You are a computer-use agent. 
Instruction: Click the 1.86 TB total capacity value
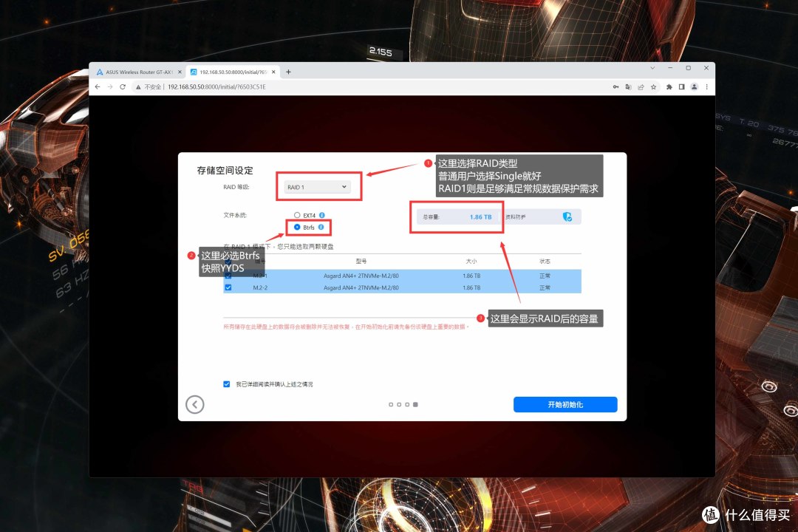pos(480,217)
